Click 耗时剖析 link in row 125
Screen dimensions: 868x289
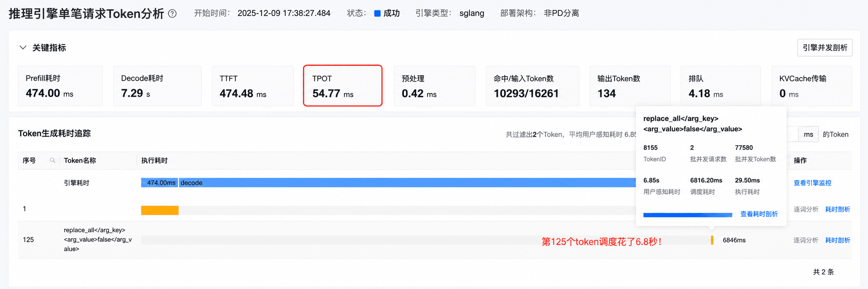pos(838,240)
